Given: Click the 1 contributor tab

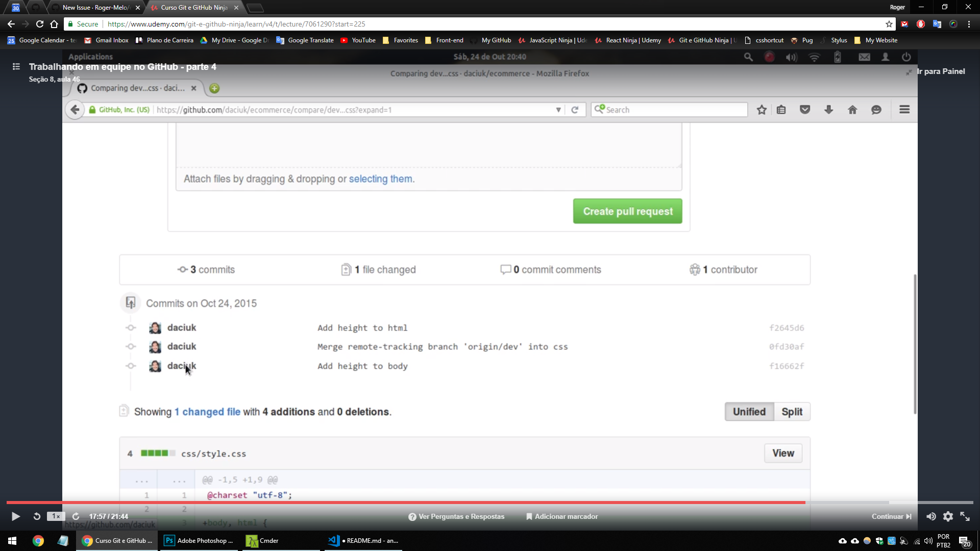Looking at the screenshot, I should click(723, 269).
